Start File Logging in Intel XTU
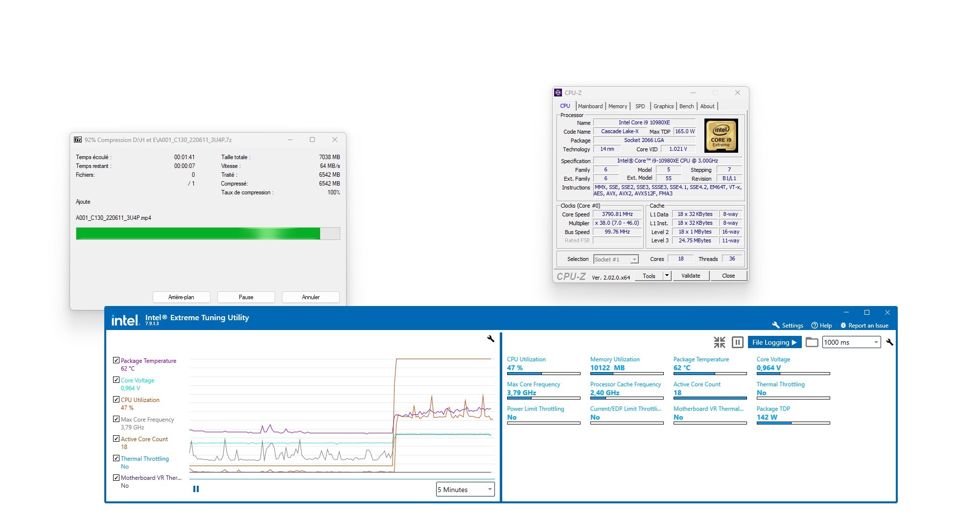The height and width of the screenshot is (519, 980). point(774,342)
